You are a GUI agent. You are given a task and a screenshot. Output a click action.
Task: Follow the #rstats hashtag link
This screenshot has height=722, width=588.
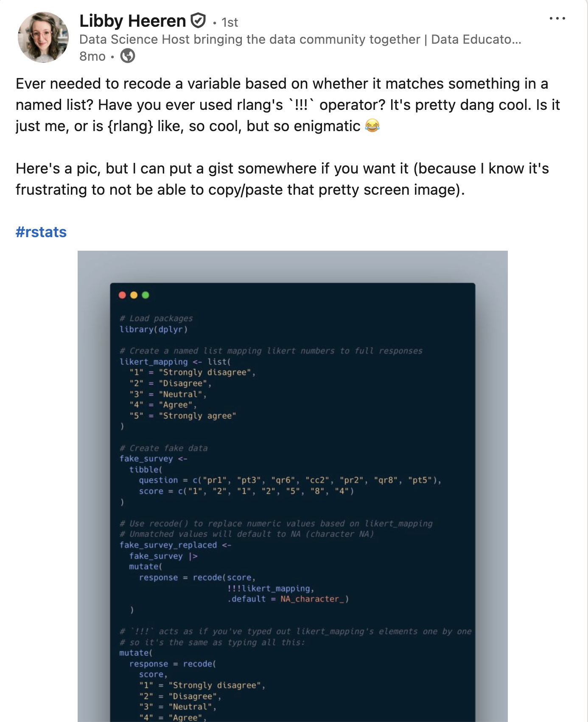pyautogui.click(x=41, y=232)
